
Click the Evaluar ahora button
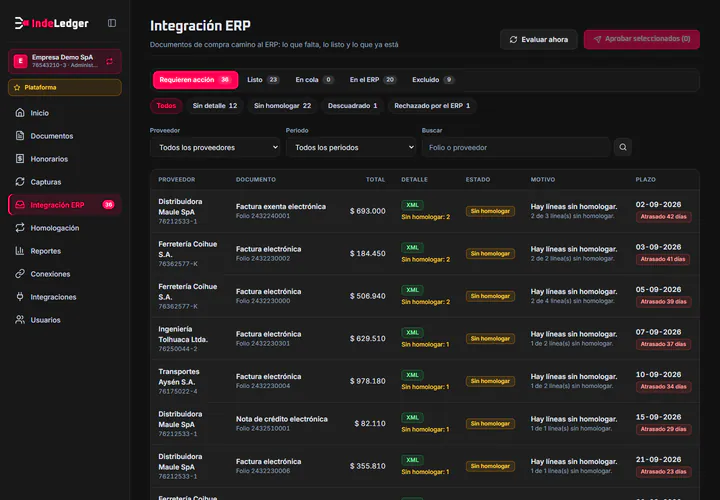tap(539, 39)
